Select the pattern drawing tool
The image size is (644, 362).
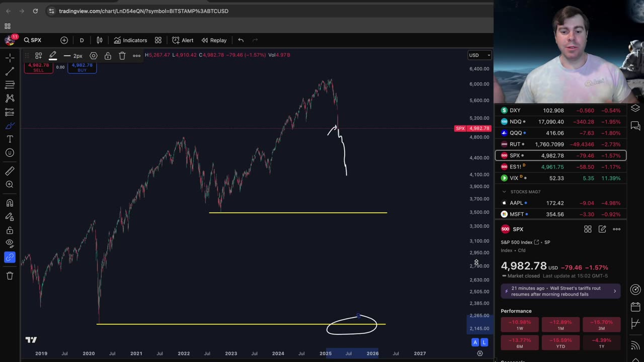coord(10,99)
